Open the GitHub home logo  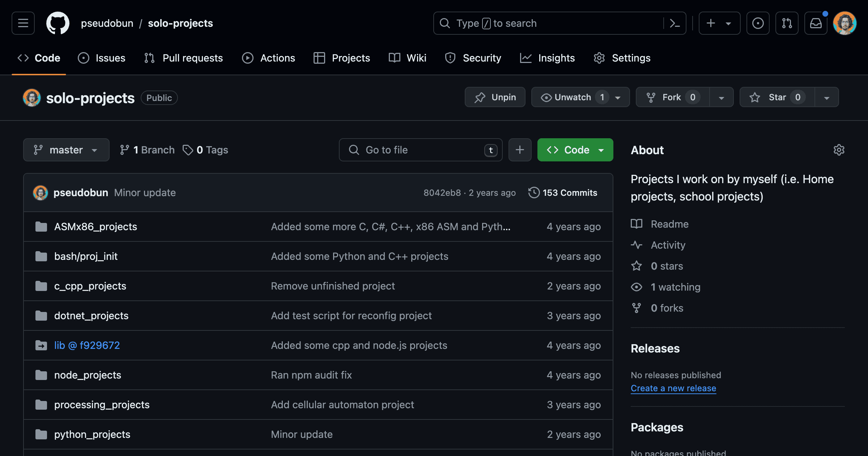pyautogui.click(x=58, y=23)
